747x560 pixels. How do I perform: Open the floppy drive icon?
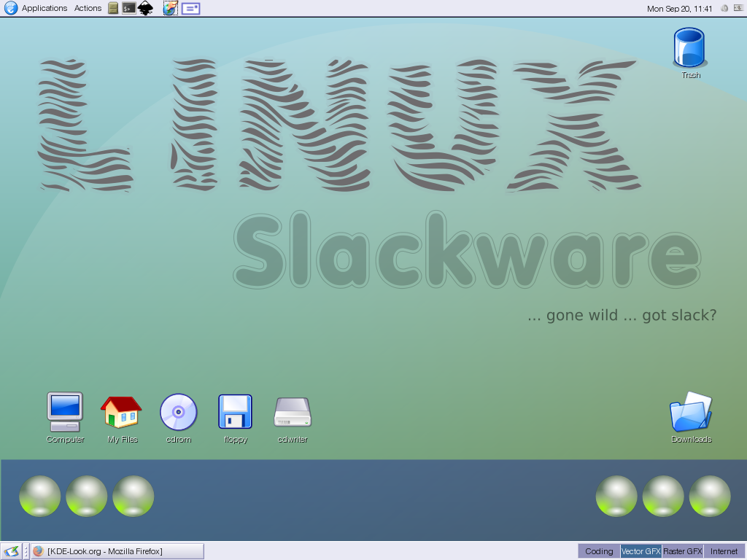pos(236,418)
